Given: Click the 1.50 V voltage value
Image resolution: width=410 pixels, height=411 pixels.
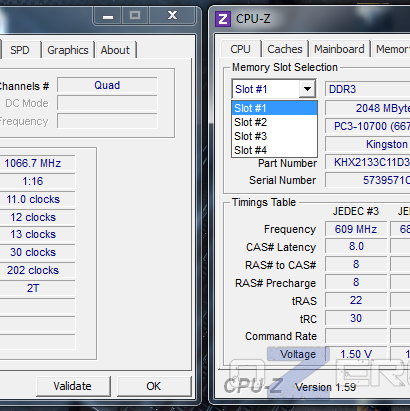Looking at the screenshot, I should pos(356,354).
